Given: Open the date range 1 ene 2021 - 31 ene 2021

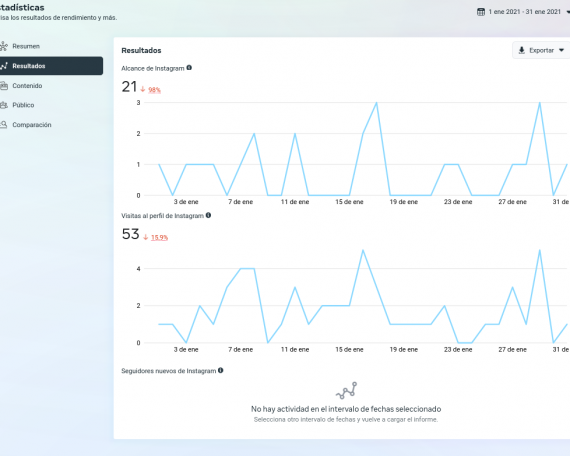Looking at the screenshot, I should [525, 12].
